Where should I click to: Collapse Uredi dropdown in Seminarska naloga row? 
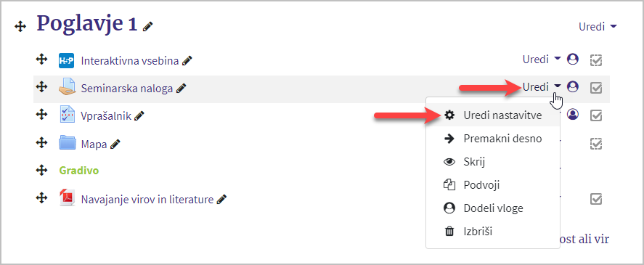(x=542, y=86)
